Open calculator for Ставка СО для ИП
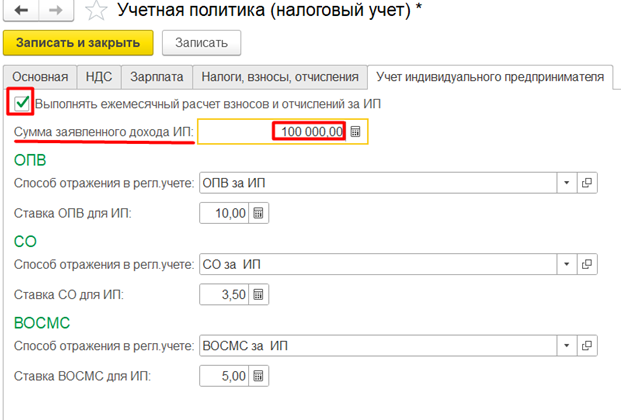This screenshot has height=420, width=621. coord(258,294)
